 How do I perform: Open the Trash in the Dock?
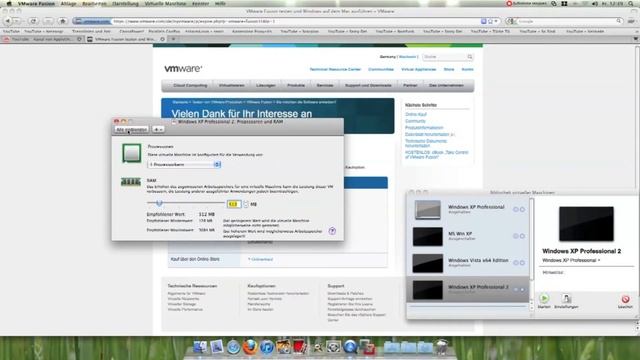[442, 347]
